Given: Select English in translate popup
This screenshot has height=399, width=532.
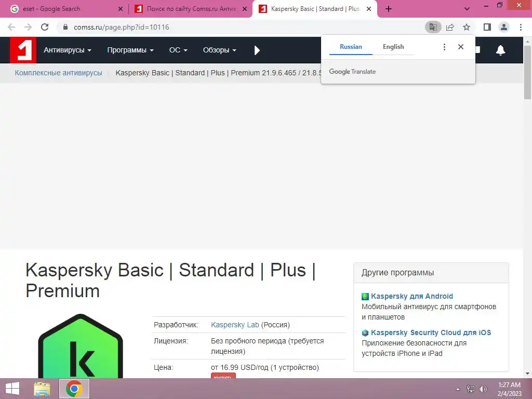Looking at the screenshot, I should [x=393, y=47].
